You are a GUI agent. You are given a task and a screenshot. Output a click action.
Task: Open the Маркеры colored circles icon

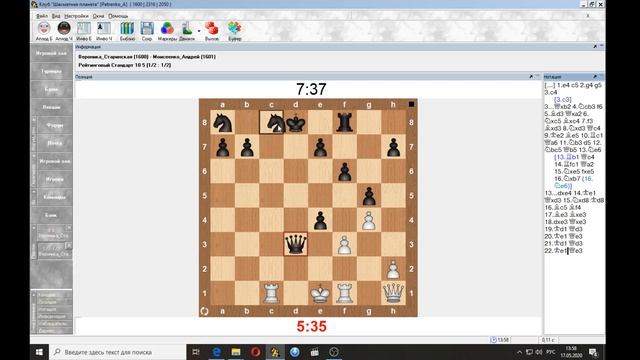click(167, 31)
